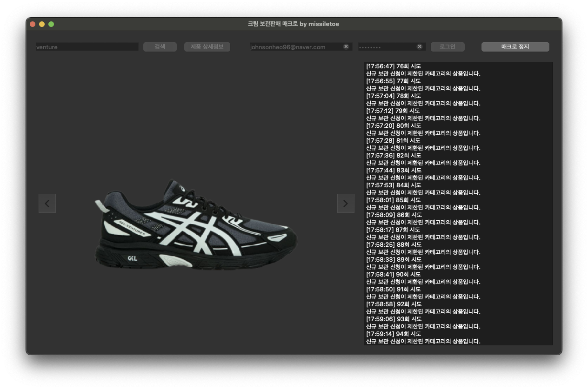Click window title 크림 보관판매 매크로 by missiletoe
This screenshot has height=389, width=588.
click(x=294, y=24)
